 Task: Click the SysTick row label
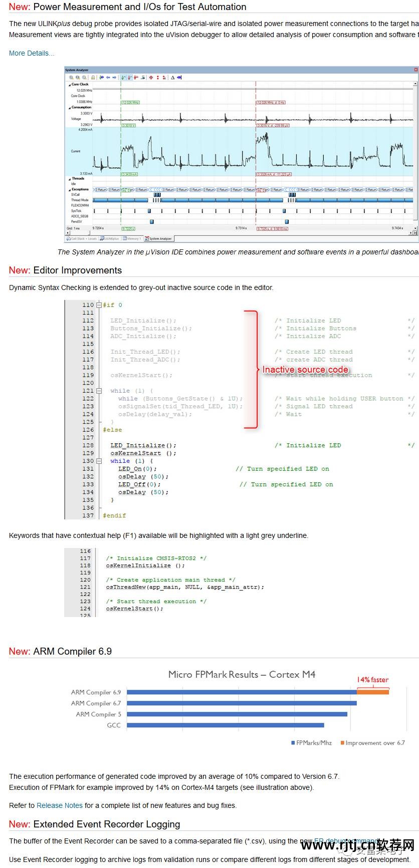[76, 211]
